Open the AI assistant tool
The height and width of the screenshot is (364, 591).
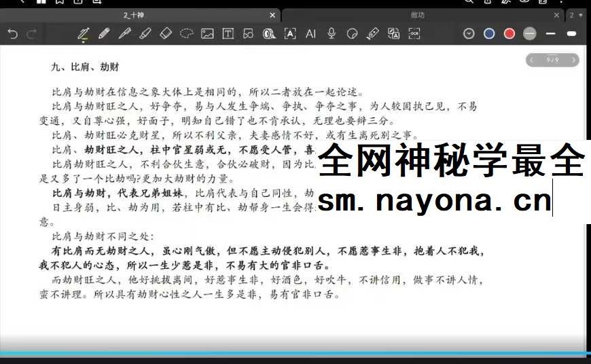[x=310, y=34]
